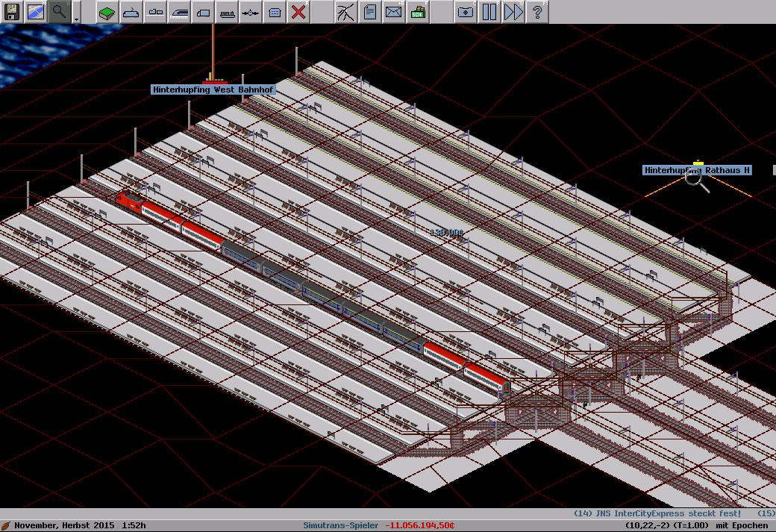Image resolution: width=776 pixels, height=532 pixels.
Task: Select the red X removal tool
Action: (298, 11)
